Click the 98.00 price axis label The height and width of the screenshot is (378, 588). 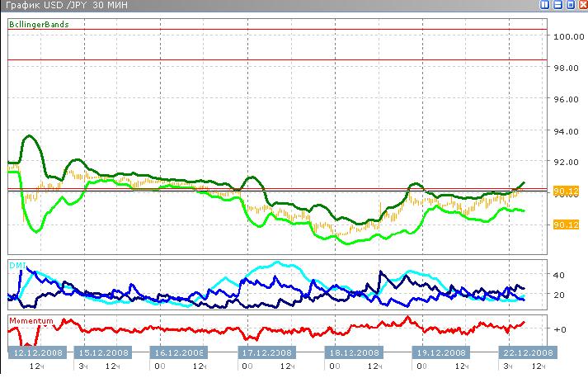pos(567,68)
